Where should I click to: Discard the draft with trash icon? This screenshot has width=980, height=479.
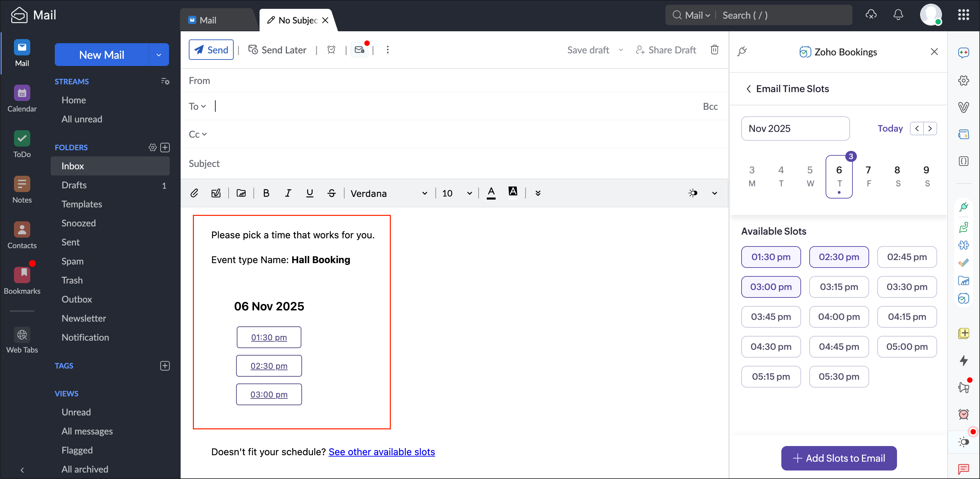click(x=714, y=50)
